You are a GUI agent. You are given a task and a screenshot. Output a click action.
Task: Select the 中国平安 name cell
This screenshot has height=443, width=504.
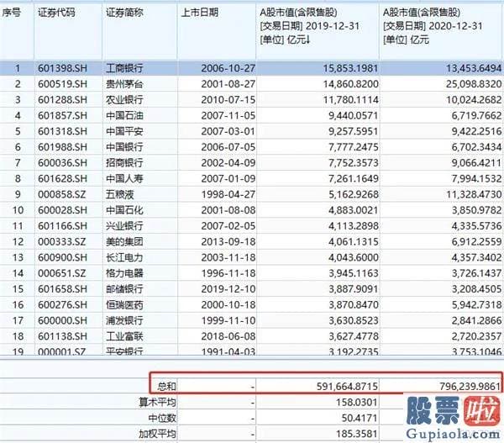click(x=124, y=131)
